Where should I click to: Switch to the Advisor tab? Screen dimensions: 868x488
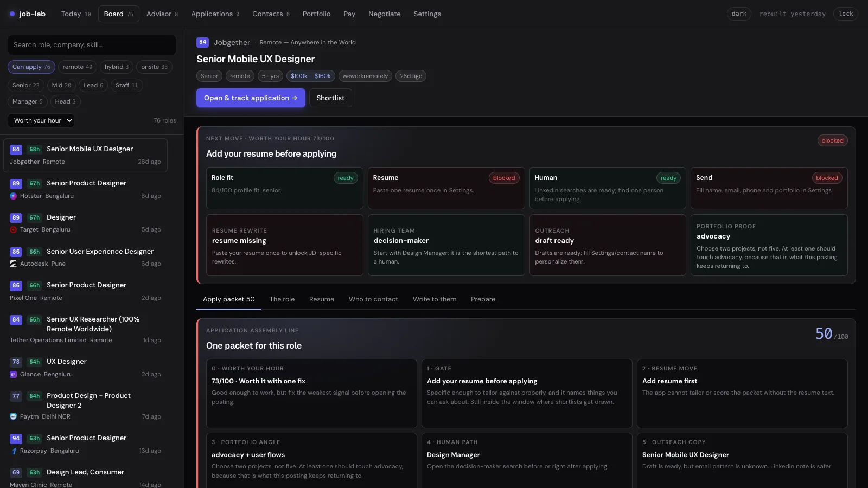[162, 14]
